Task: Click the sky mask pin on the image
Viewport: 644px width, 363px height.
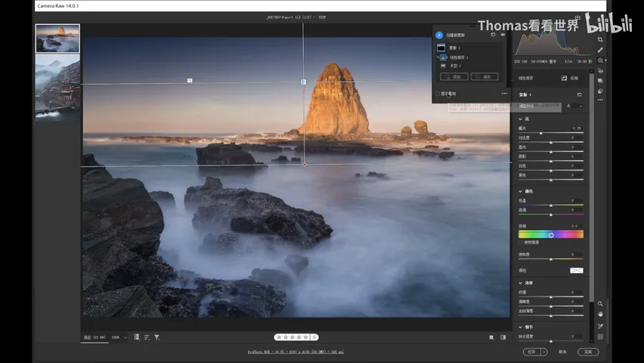Action: pyautogui.click(x=190, y=81)
